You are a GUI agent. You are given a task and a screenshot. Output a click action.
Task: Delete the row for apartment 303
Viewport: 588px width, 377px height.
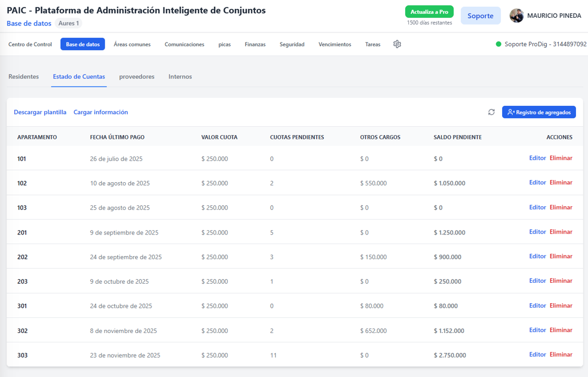pos(561,354)
